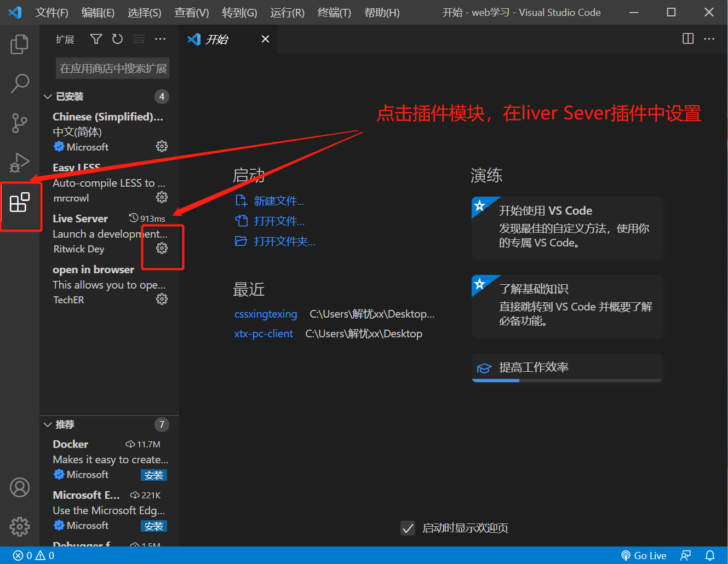Click the filter extensions funnel icon
The width and height of the screenshot is (728, 564).
(96, 39)
